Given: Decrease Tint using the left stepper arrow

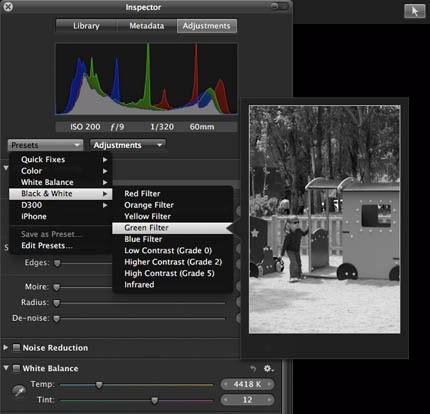Looking at the screenshot, I should point(226,400).
